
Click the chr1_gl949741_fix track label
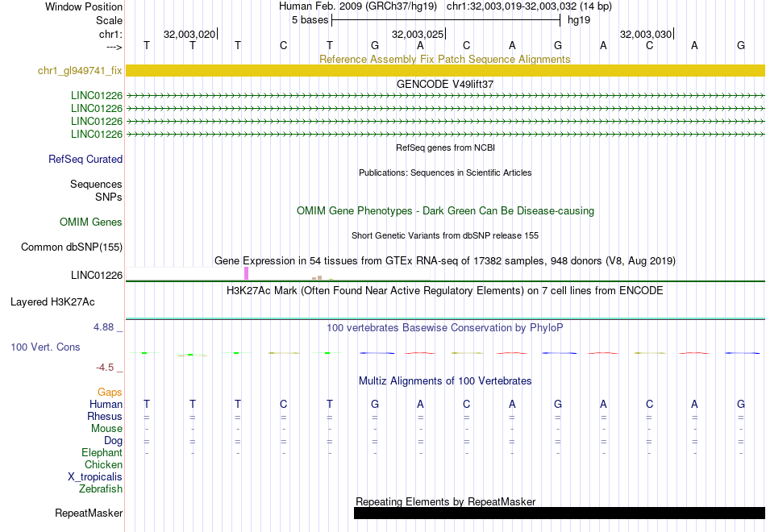(80, 71)
